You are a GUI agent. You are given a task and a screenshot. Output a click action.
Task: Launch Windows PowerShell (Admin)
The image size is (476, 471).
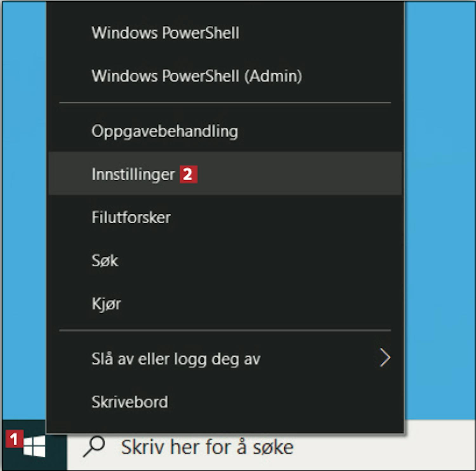(x=225, y=76)
